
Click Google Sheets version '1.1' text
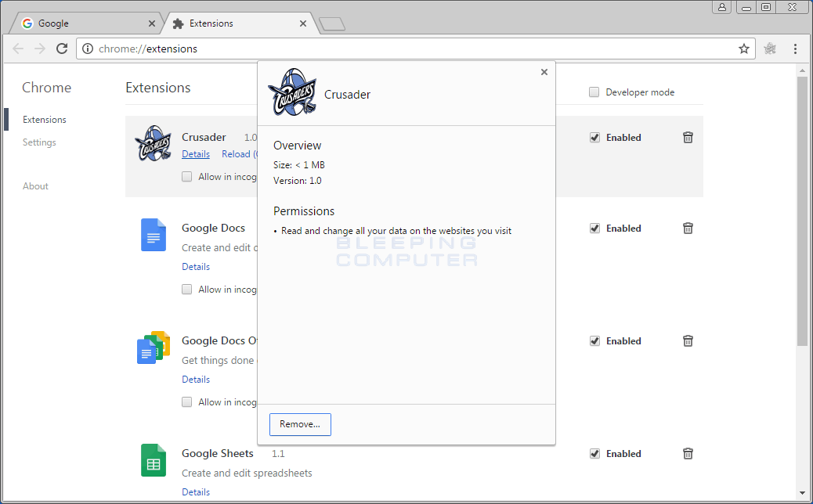click(278, 454)
